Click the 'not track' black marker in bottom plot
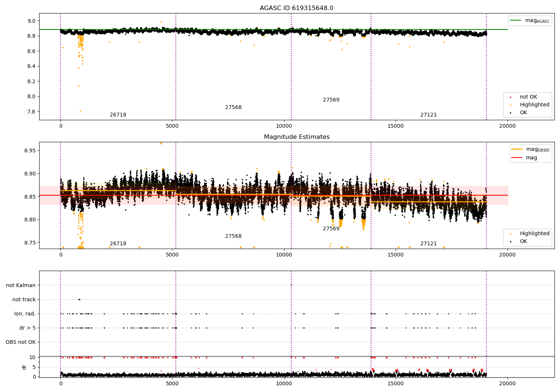The height and width of the screenshot is (392, 560). point(79,299)
